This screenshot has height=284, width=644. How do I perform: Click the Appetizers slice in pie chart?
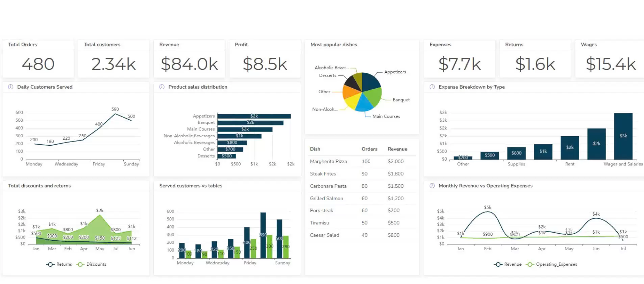371,81
